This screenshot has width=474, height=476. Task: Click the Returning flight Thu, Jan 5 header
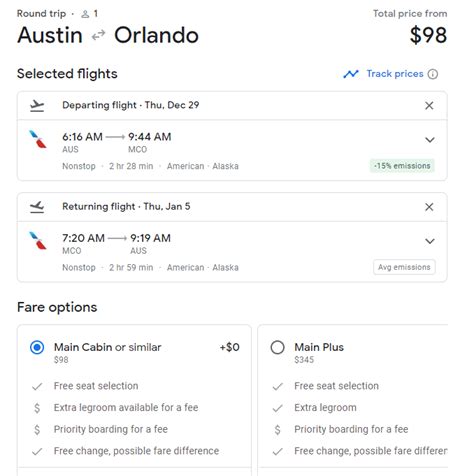[126, 206]
